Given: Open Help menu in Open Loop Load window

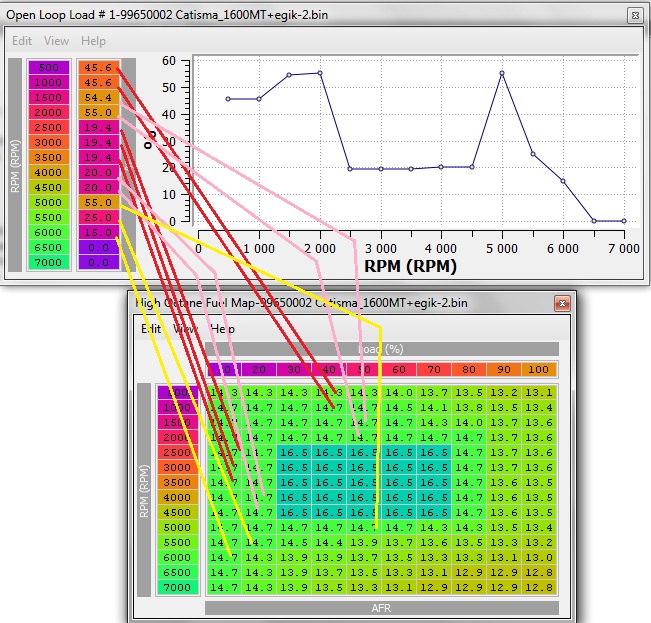Looking at the screenshot, I should [x=93, y=41].
